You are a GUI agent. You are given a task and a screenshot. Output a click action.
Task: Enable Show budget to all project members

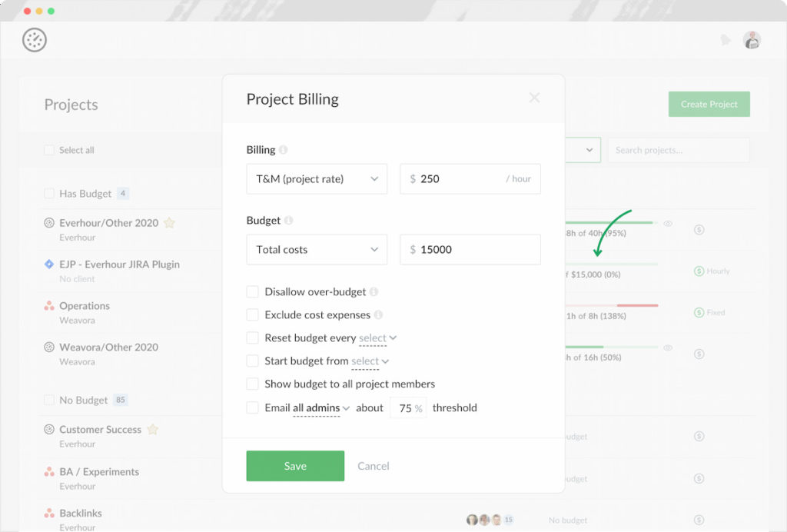[253, 384]
